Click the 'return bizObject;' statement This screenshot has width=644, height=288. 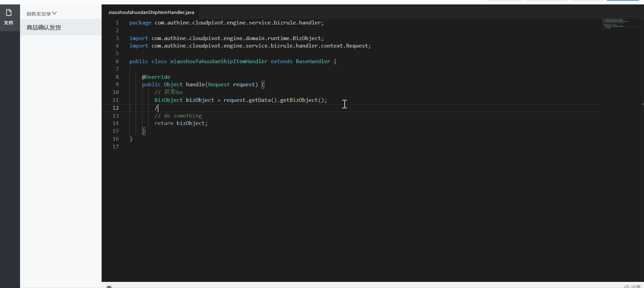[x=181, y=123]
